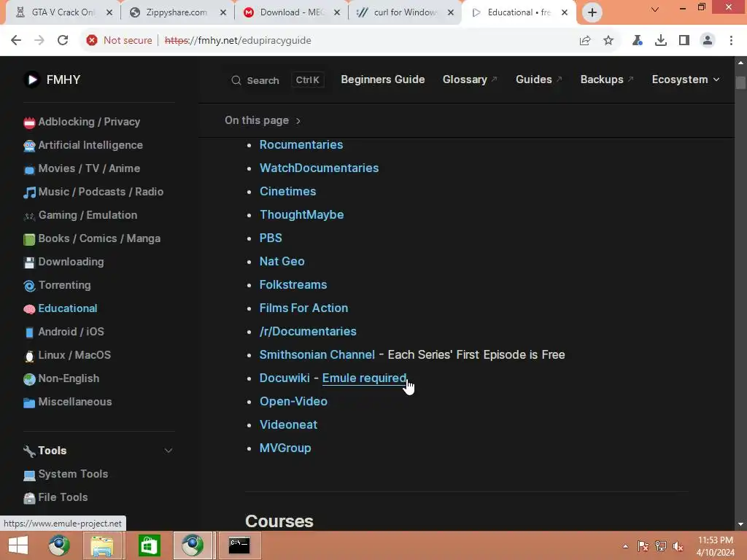Open the Docuwiki link
The width and height of the screenshot is (747, 560).
click(x=285, y=378)
